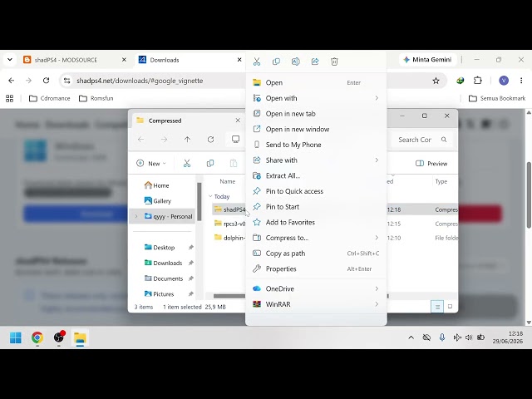Click the Cut scissors icon in Explorer toolbar
The width and height of the screenshot is (532, 399).
pyautogui.click(x=187, y=164)
